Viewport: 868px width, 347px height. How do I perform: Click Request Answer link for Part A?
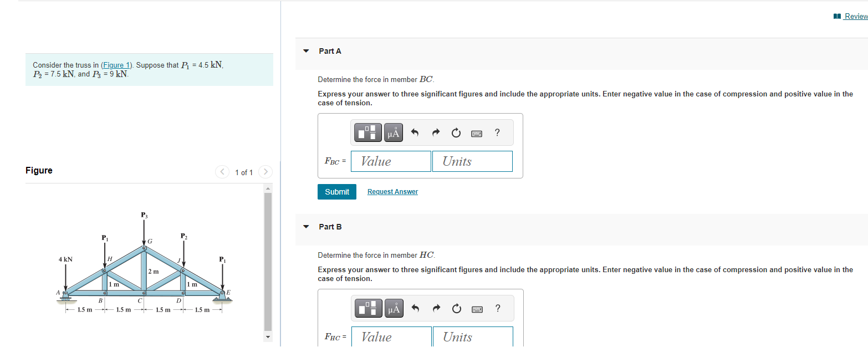coord(392,192)
